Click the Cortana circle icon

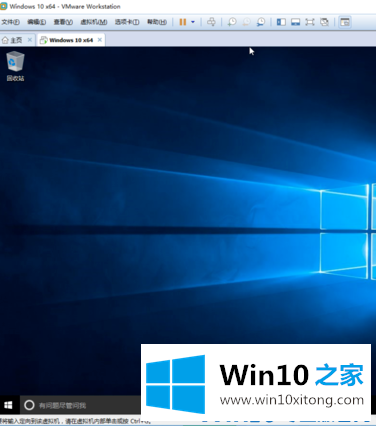(x=29, y=405)
